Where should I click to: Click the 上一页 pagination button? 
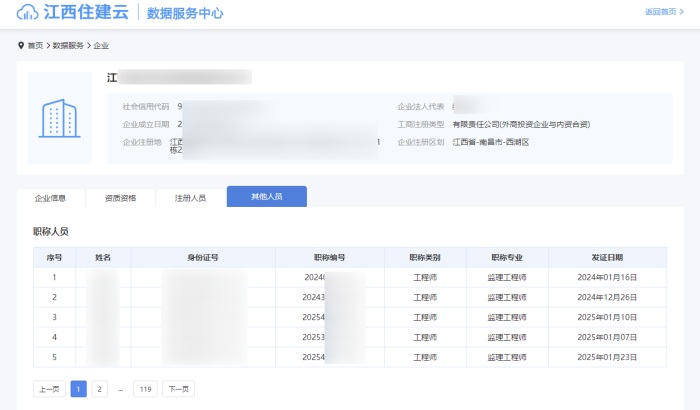[x=49, y=389]
